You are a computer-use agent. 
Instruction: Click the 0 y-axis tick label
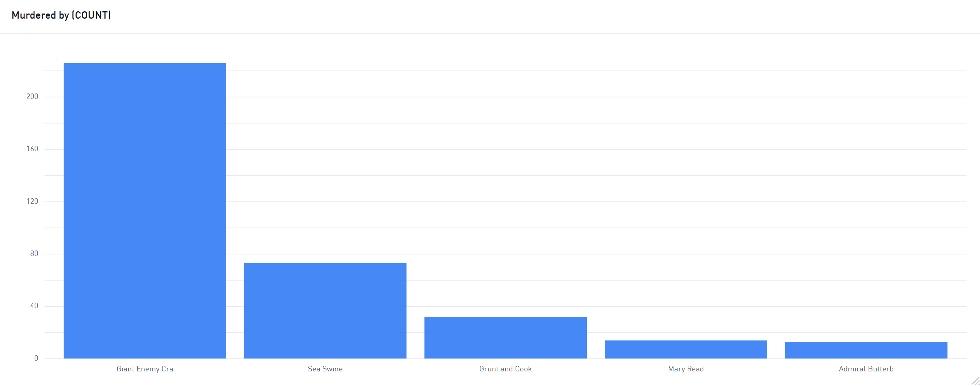[36, 358]
